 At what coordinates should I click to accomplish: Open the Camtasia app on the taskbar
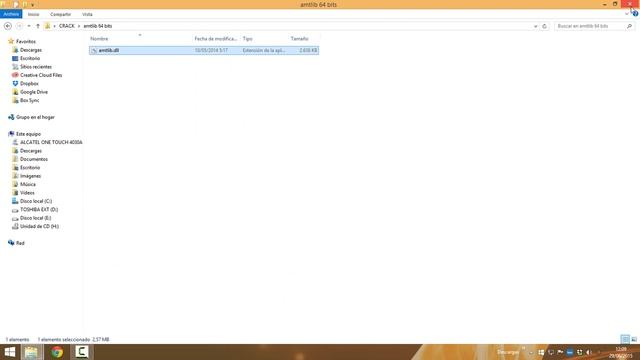pos(82,352)
